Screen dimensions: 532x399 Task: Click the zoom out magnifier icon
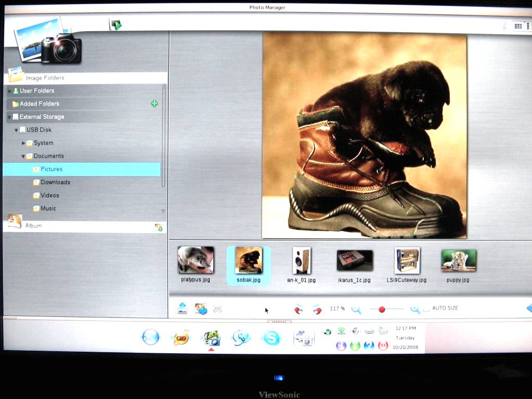356,310
